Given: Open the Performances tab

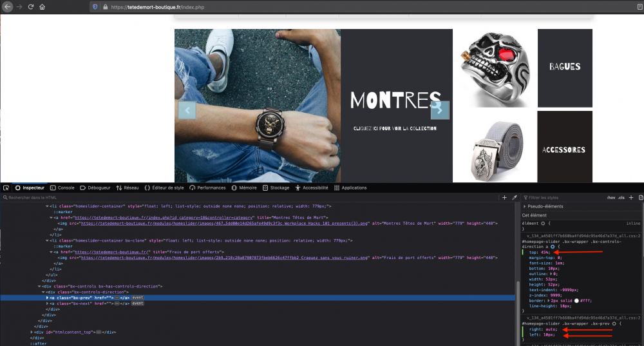Looking at the screenshot, I should click(x=207, y=187).
